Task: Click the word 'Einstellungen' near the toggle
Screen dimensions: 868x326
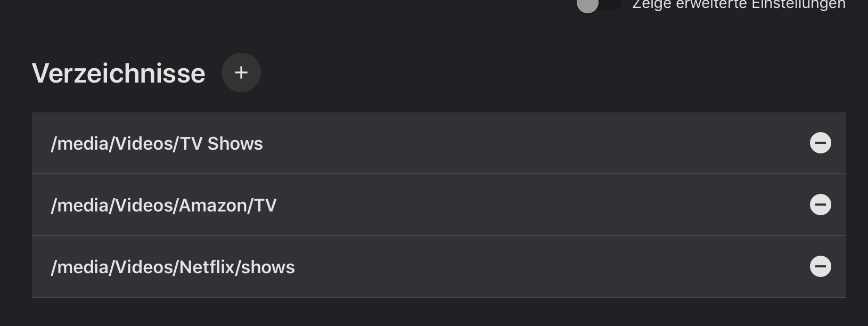Action: point(799,4)
